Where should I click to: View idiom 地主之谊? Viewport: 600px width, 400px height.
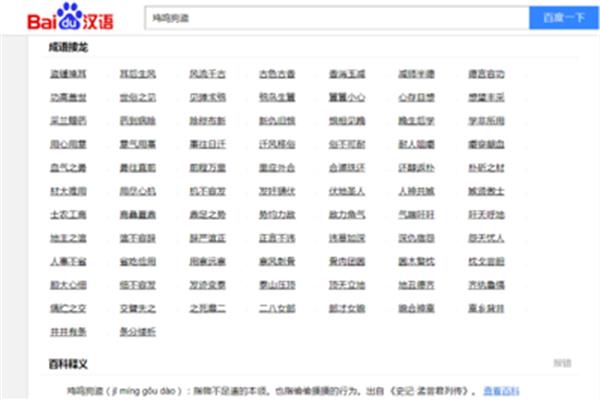pyautogui.click(x=68, y=238)
